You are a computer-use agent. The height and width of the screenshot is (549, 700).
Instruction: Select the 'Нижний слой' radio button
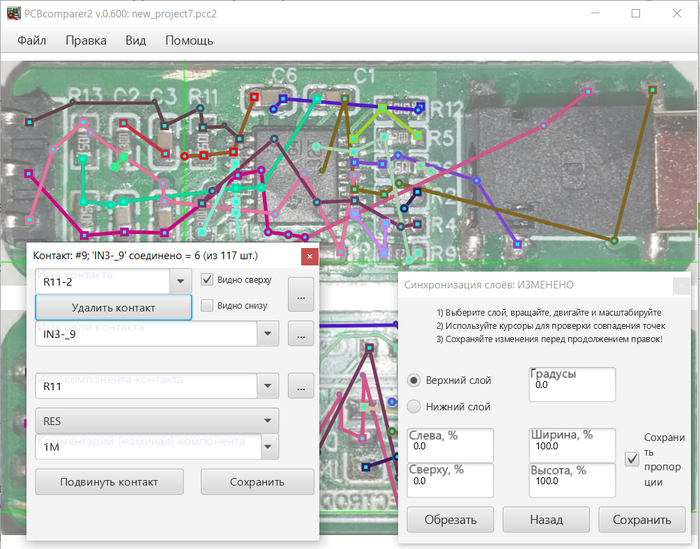tap(415, 406)
